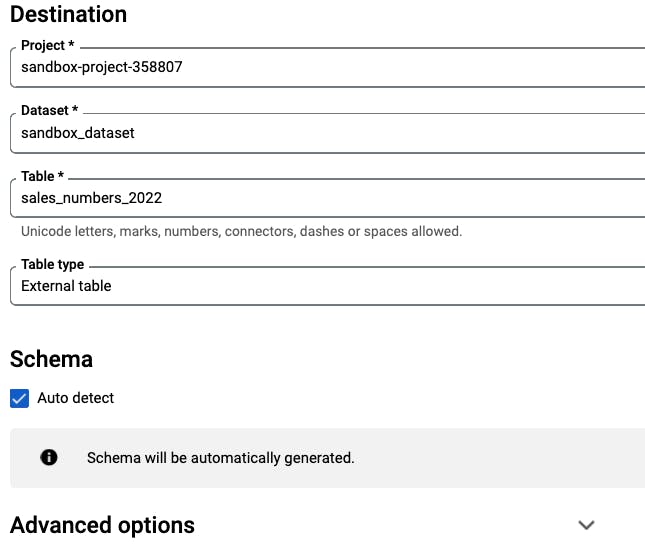Expand Advanced options with the chevron
This screenshot has height=559, width=645.
coord(586,525)
